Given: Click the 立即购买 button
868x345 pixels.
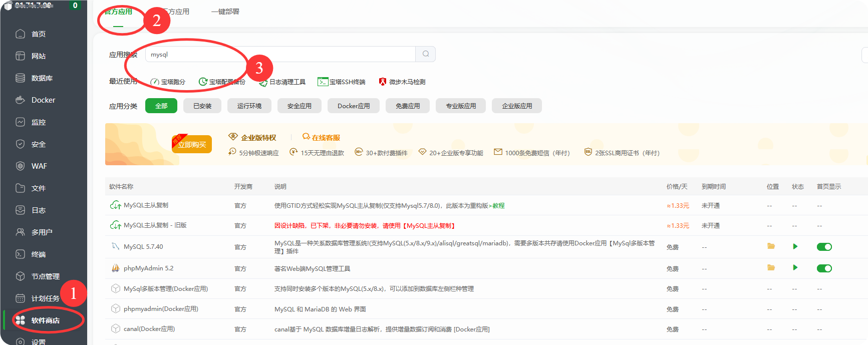Looking at the screenshot, I should (x=192, y=145).
